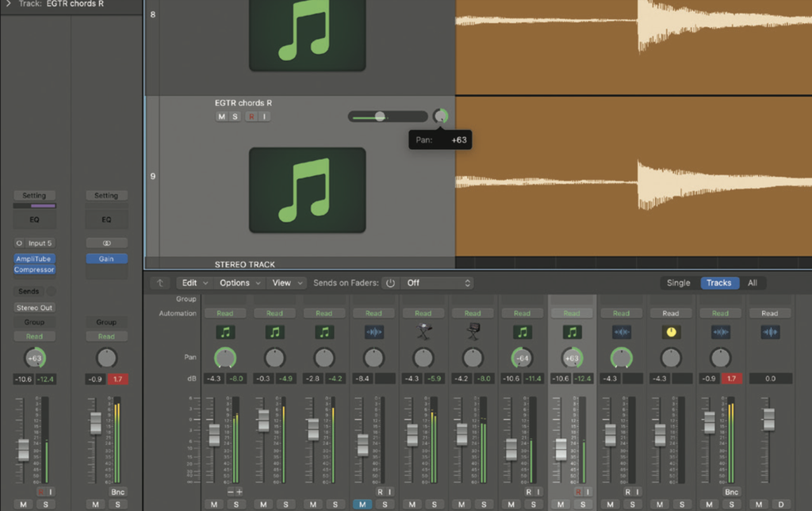Viewport: 812px width, 511px height.
Task: Click the pan knob on the EGTR chords R header
Action: 441,116
